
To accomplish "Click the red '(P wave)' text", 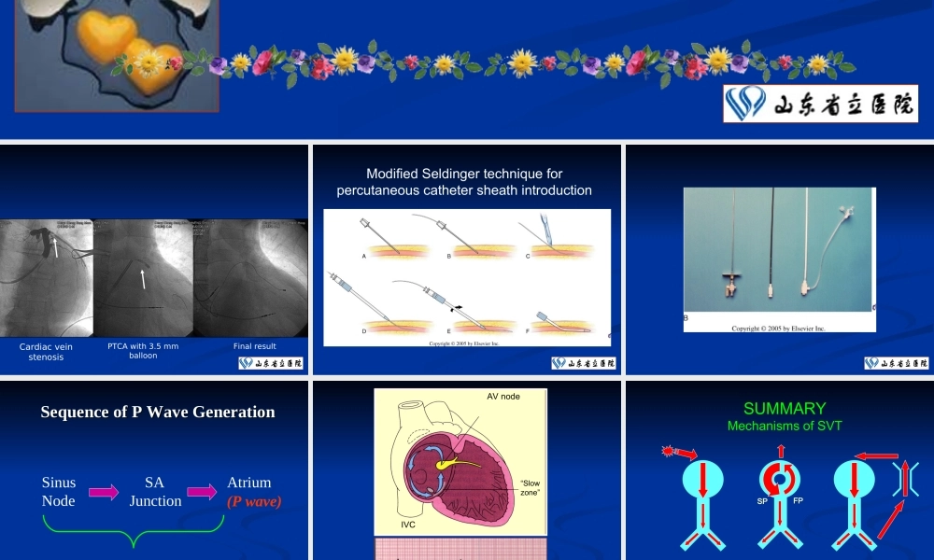I will (254, 501).
